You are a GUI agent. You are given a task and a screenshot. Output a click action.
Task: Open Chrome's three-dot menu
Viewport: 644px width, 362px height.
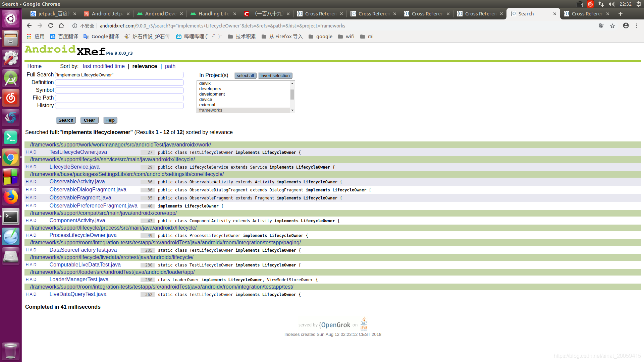[x=637, y=25]
